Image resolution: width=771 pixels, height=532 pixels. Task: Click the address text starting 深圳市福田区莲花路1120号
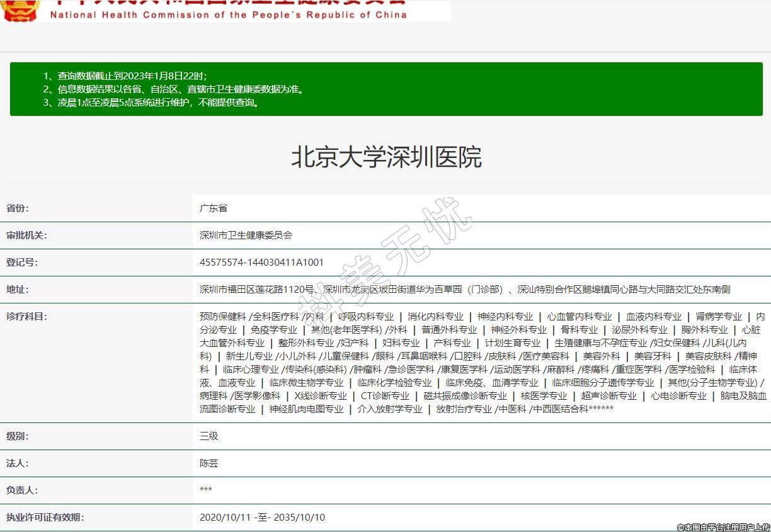(464, 290)
